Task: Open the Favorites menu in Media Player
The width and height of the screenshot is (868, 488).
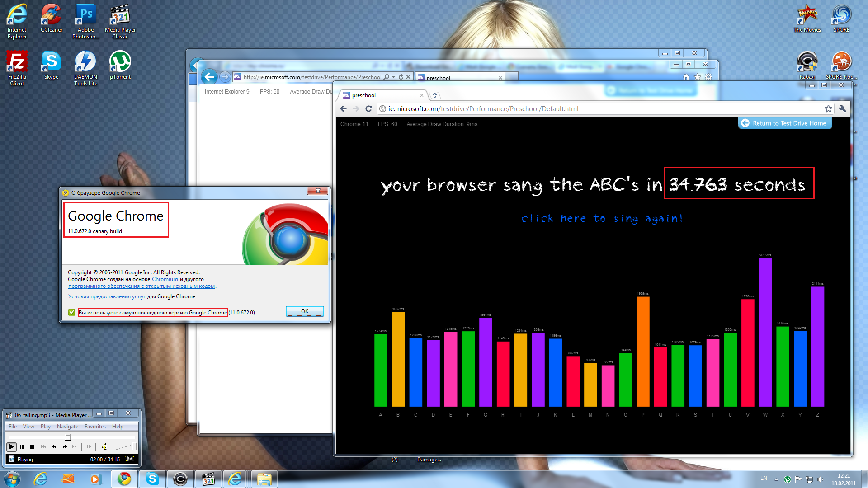Action: 95,427
